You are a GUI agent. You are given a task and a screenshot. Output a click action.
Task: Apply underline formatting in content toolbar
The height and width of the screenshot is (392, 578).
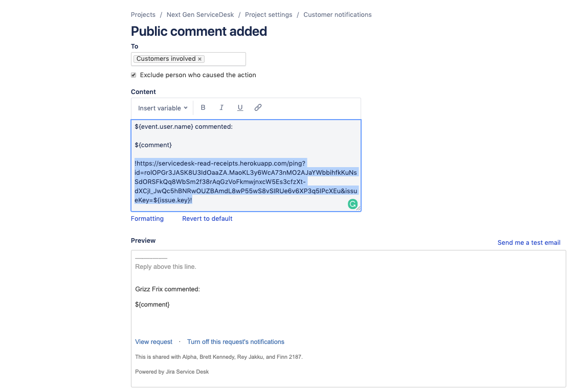(240, 108)
